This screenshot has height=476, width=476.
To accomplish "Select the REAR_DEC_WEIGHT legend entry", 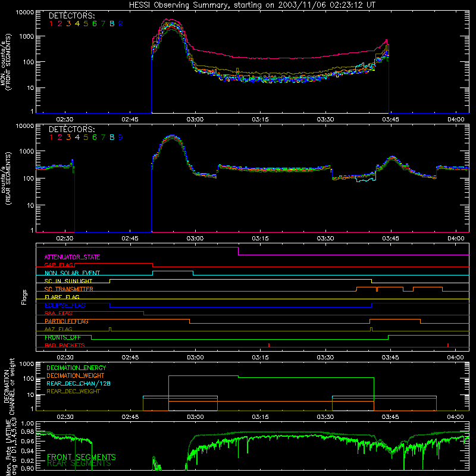I will 73,392.
